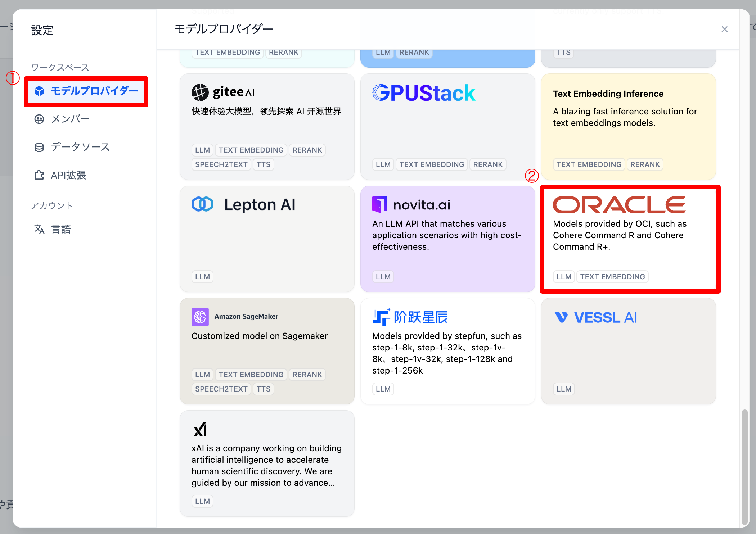The image size is (756, 534).
Task: Click the GPUStack provider logo
Action: tap(423, 92)
